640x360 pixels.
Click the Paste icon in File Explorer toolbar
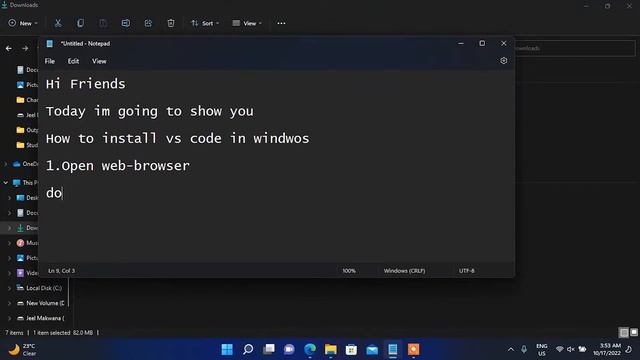click(x=103, y=23)
